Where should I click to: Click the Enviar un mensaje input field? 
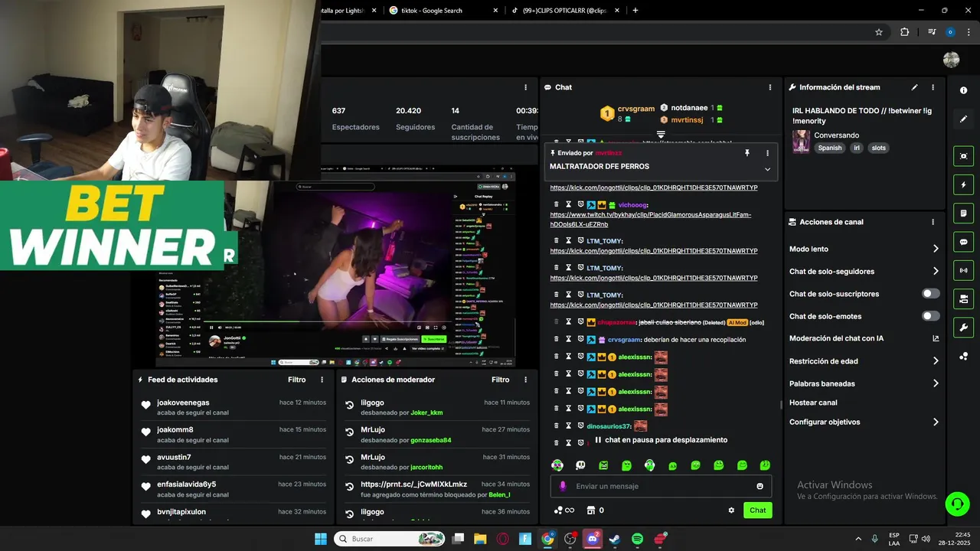click(661, 486)
